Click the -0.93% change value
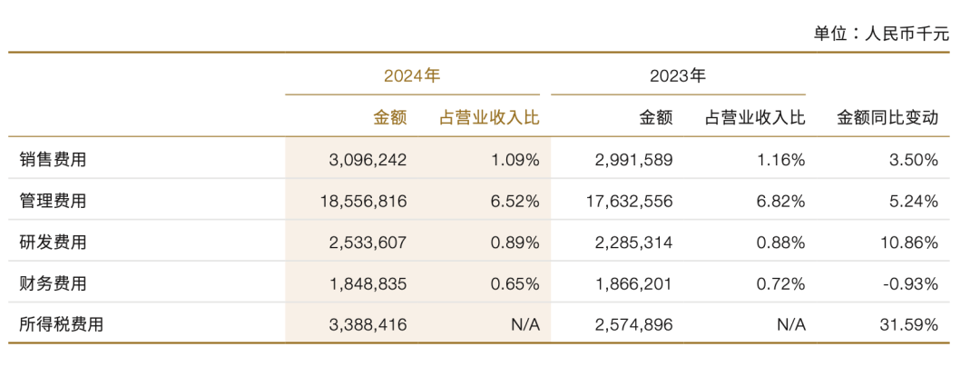 tap(912, 283)
